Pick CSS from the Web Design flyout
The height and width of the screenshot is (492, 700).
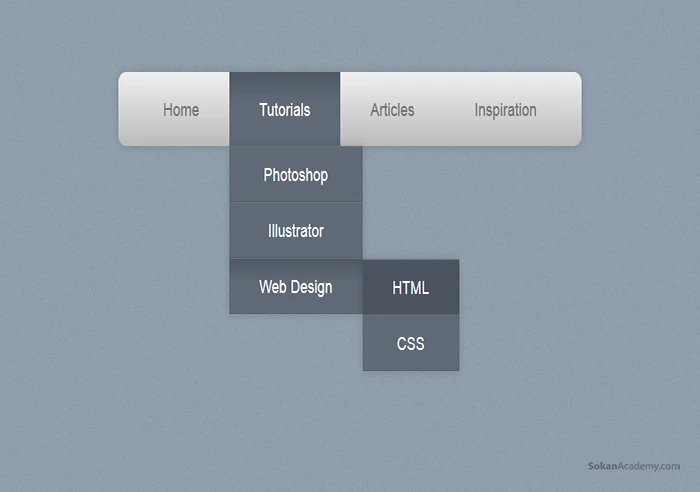[x=410, y=344]
